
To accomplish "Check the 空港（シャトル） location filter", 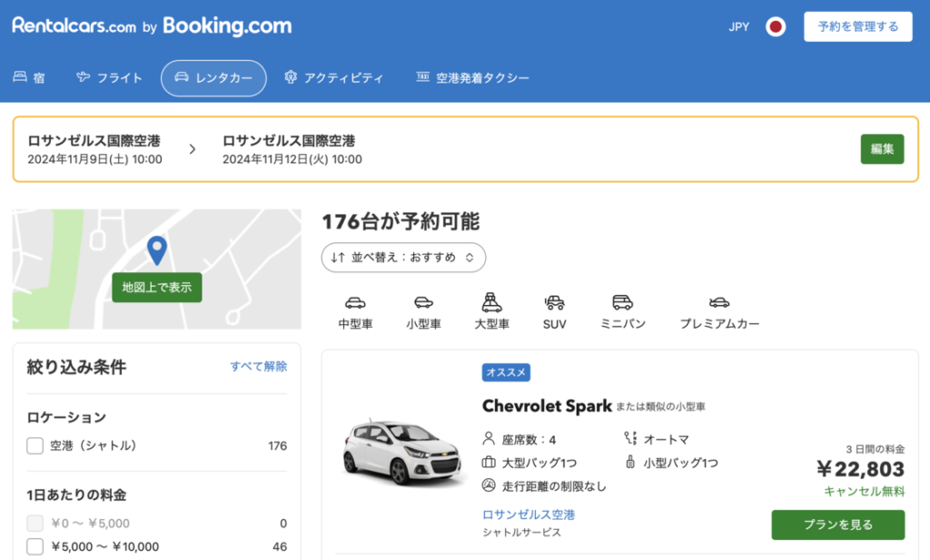I will 35,446.
